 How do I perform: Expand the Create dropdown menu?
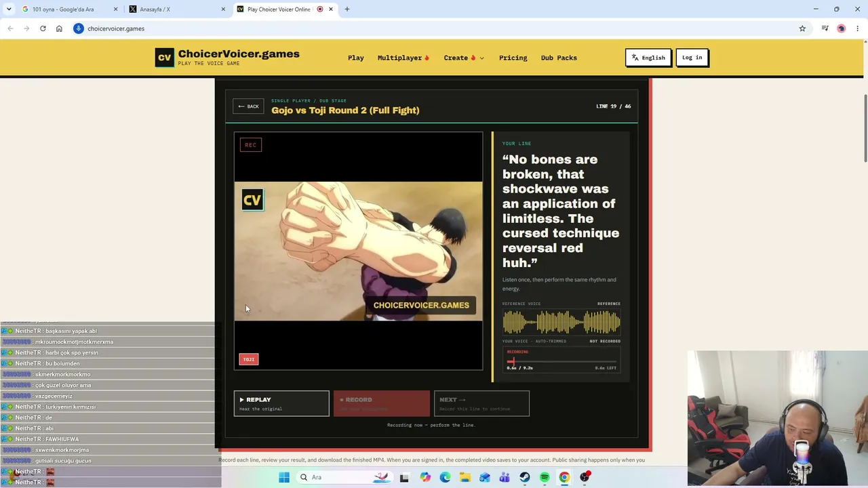(464, 58)
